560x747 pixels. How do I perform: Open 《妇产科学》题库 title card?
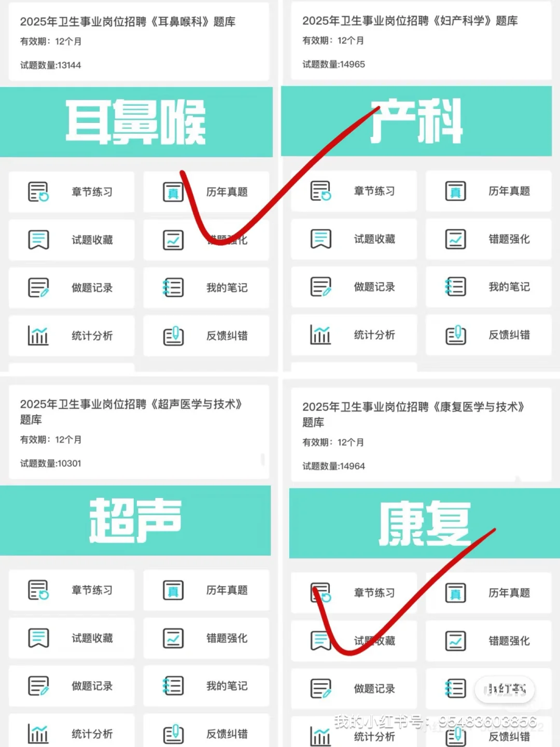coord(422,41)
